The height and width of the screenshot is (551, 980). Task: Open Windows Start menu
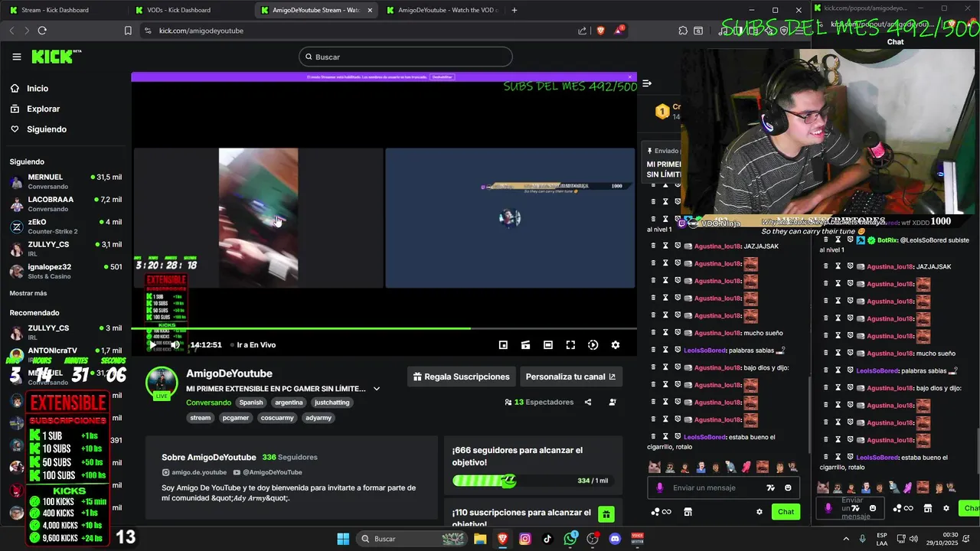[x=343, y=539]
